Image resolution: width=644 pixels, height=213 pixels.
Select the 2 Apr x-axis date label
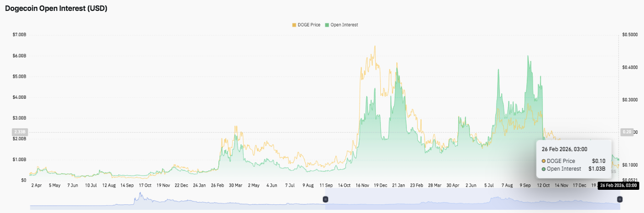pos(36,186)
